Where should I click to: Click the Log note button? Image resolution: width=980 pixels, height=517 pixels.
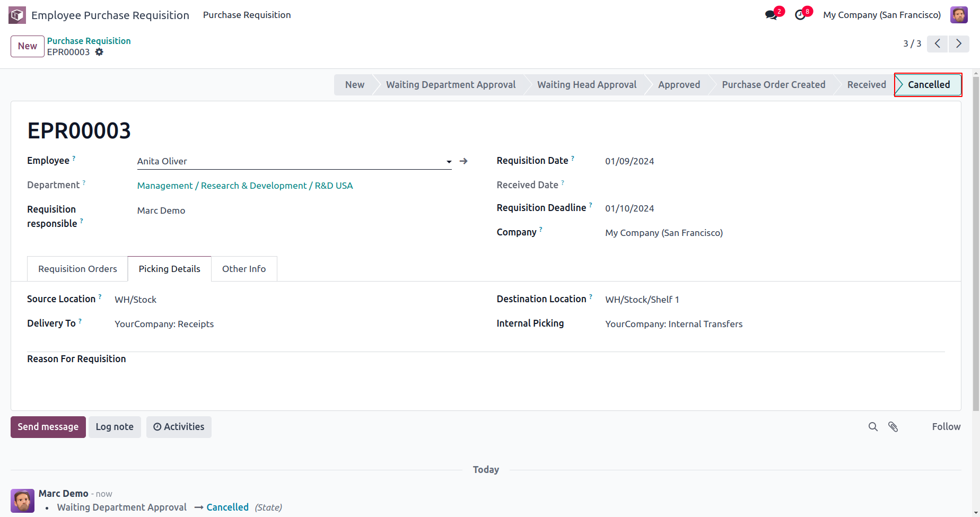(x=115, y=427)
